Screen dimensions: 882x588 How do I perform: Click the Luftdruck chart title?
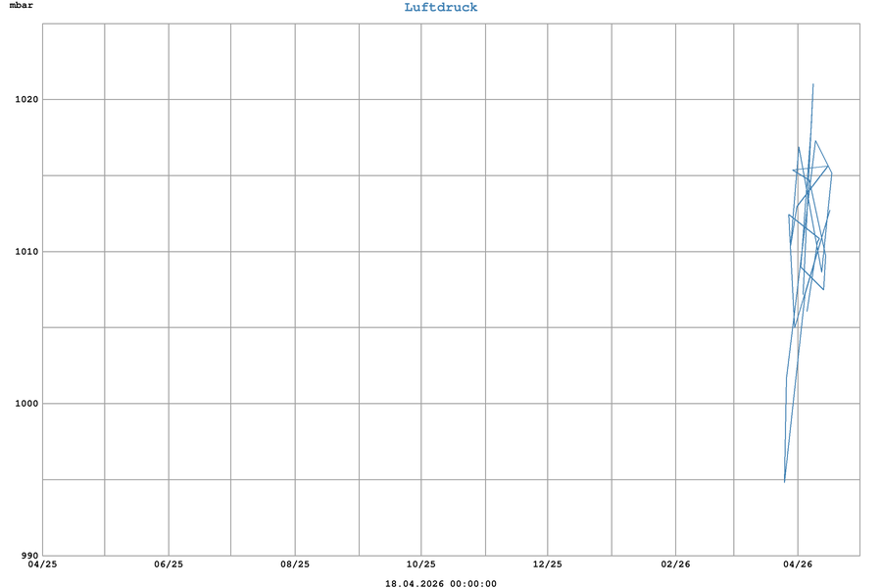tap(441, 8)
